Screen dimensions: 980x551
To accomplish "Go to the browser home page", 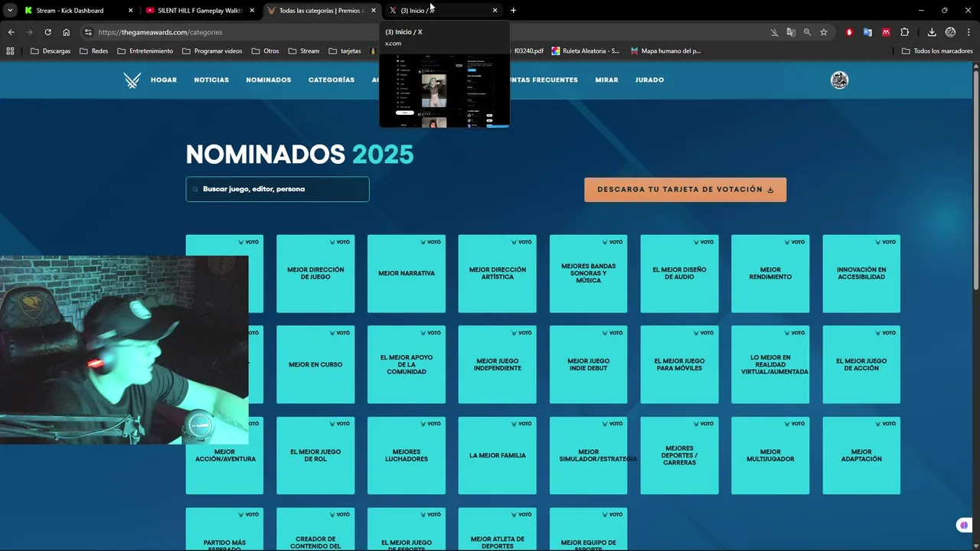I will [x=66, y=32].
